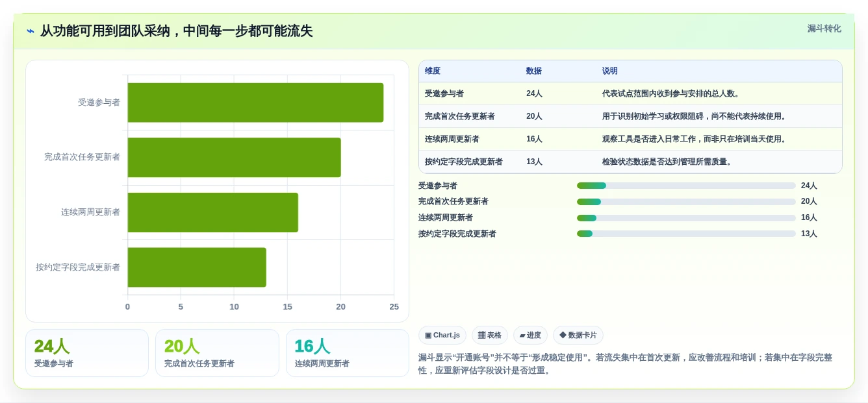
Task: Click the lightning icon beside the heading
Action: pyautogui.click(x=31, y=31)
